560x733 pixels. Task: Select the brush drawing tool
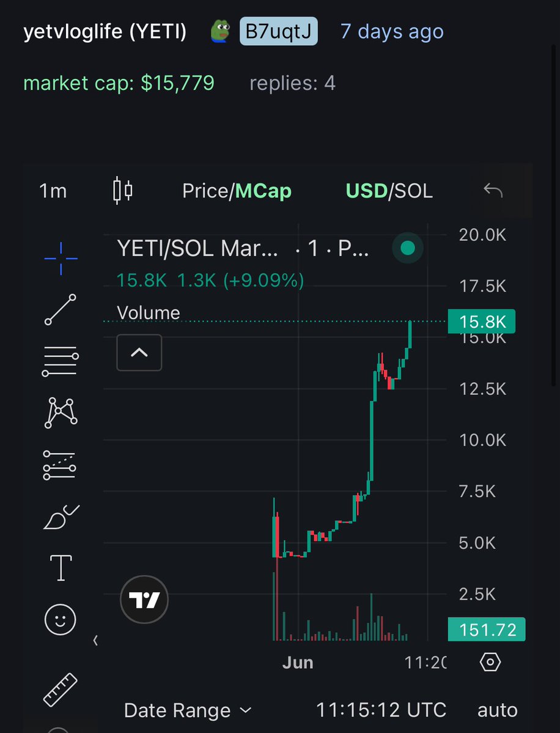61,517
